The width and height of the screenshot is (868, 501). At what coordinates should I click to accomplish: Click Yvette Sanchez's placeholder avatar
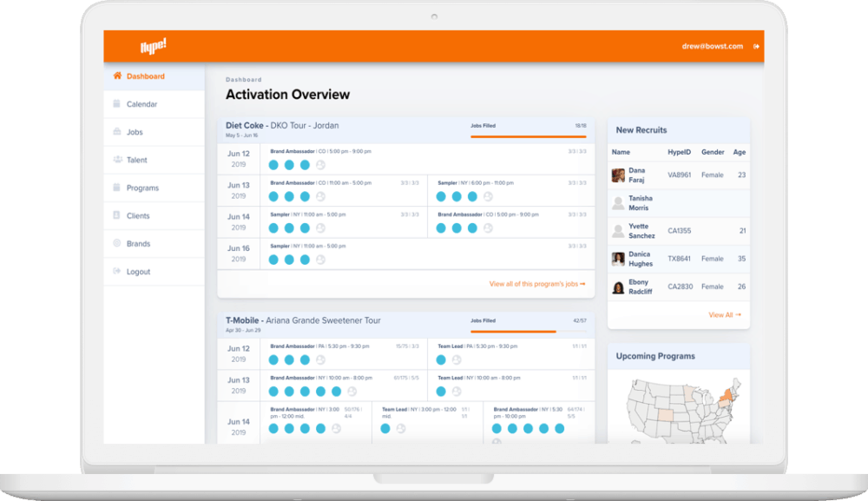click(x=618, y=231)
